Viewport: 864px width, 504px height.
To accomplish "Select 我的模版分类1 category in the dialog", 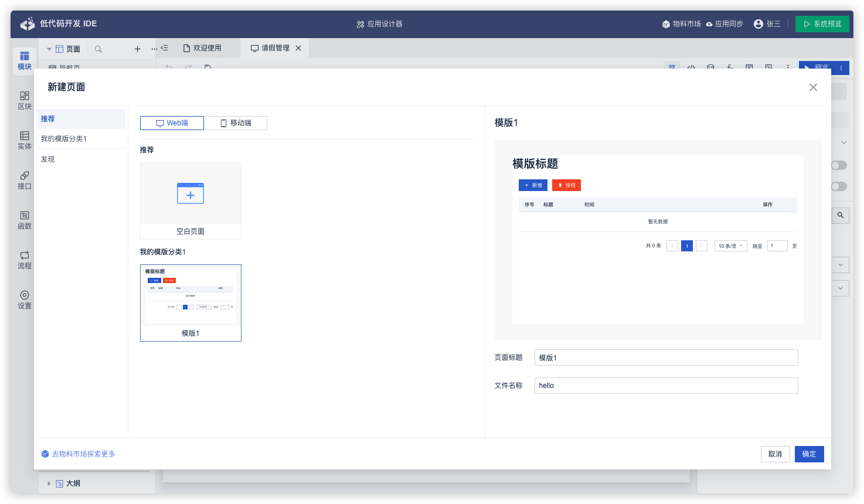I will click(x=64, y=139).
